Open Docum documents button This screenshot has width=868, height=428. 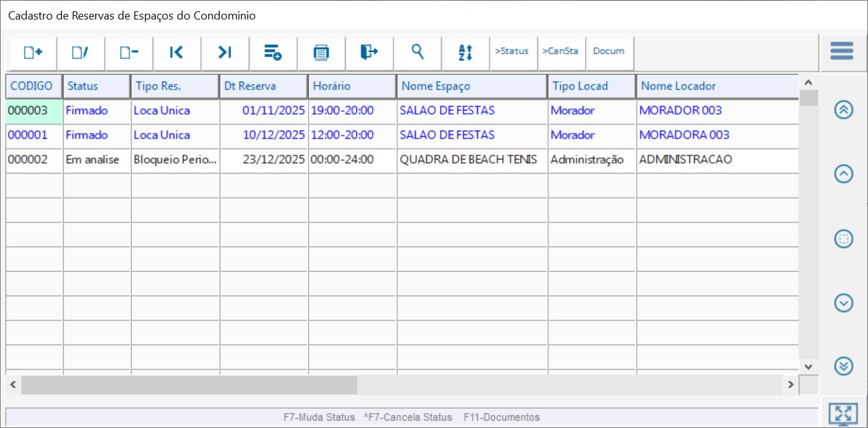(608, 52)
